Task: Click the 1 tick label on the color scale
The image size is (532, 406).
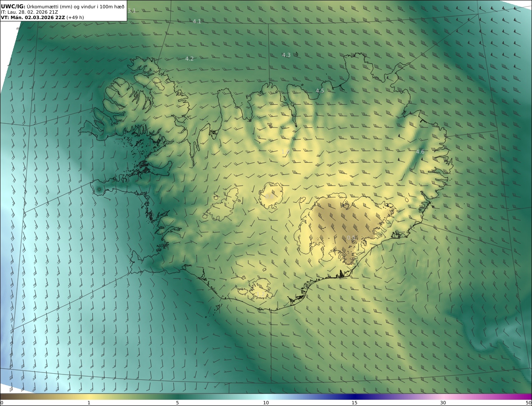Action: [x=89, y=403]
